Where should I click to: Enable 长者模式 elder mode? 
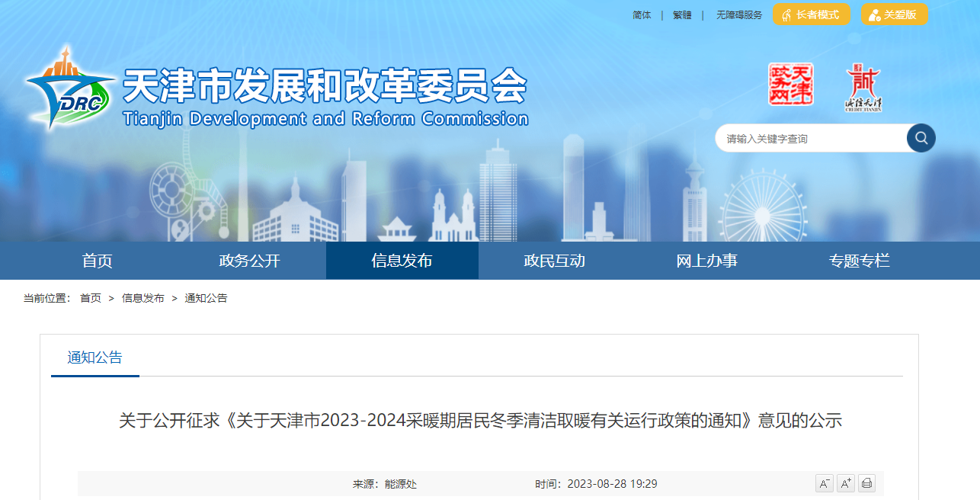tap(811, 14)
